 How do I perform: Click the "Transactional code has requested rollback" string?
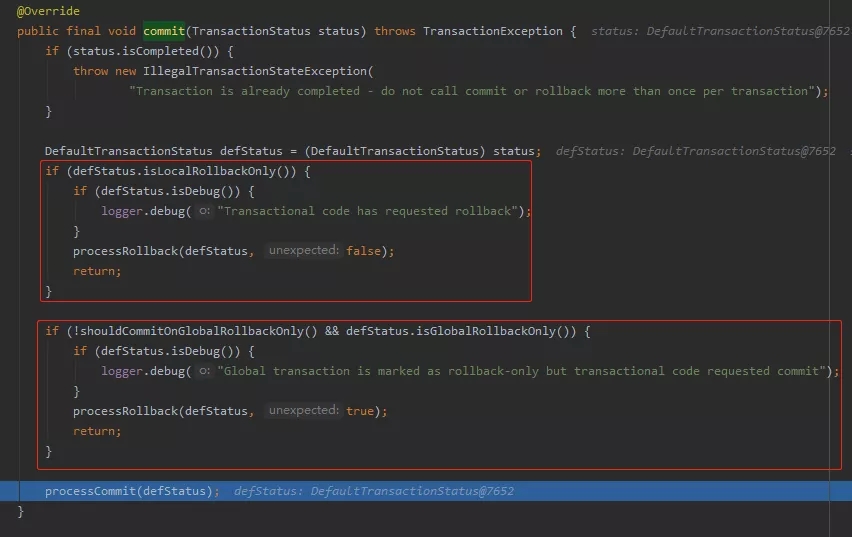(x=367, y=211)
